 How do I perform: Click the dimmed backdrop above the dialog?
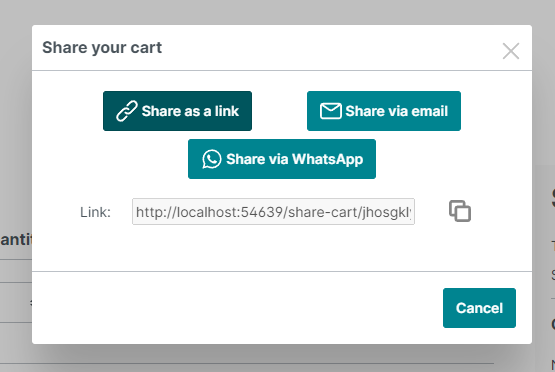pos(278,11)
